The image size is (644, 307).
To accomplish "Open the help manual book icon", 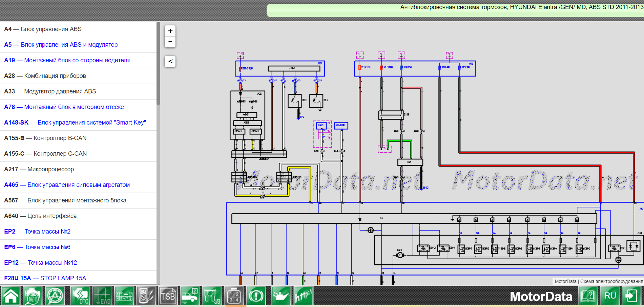I will coord(588,296).
